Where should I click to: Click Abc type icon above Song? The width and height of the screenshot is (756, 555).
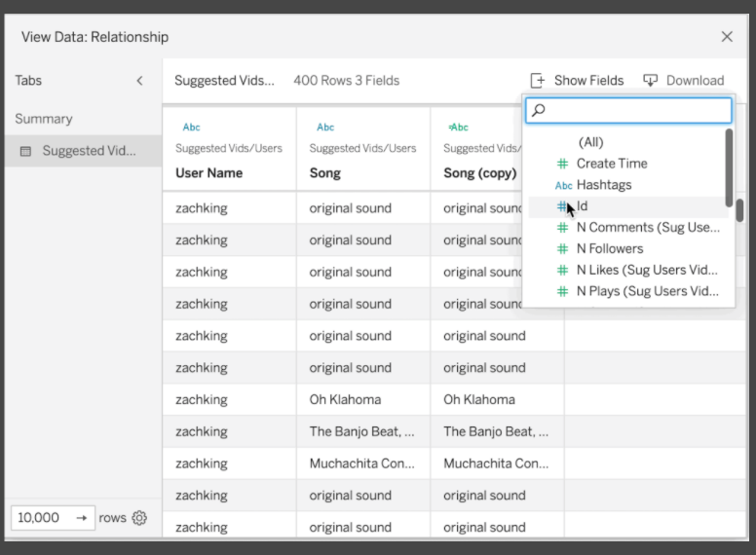(x=325, y=128)
